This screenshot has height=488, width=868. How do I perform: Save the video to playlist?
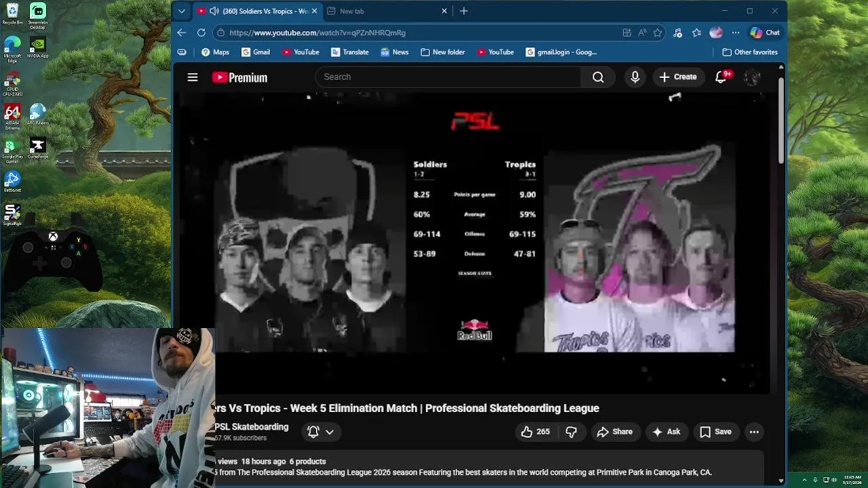point(715,432)
